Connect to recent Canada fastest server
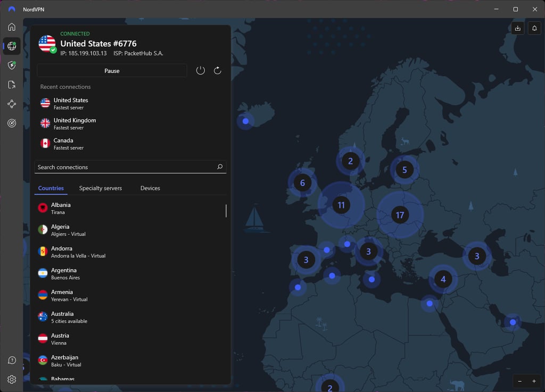The height and width of the screenshot is (392, 545). [x=130, y=144]
